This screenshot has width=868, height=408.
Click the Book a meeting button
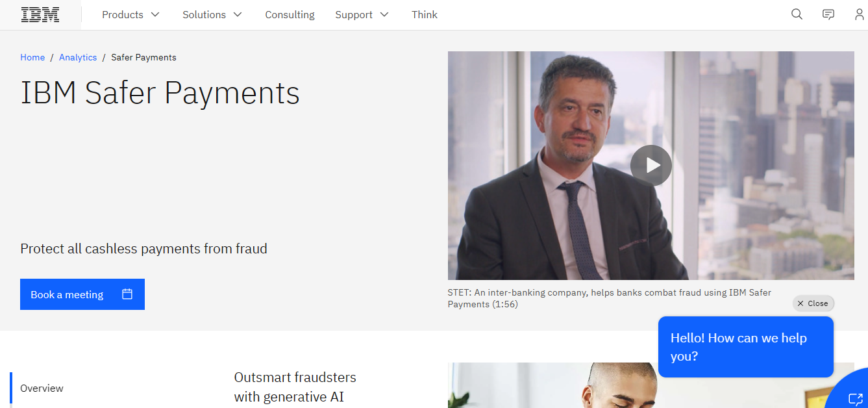click(x=82, y=294)
